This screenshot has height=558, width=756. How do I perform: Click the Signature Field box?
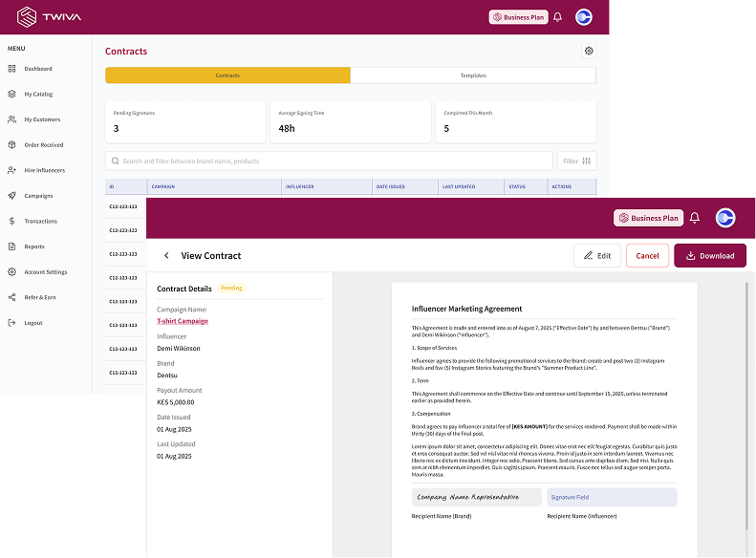pyautogui.click(x=612, y=497)
